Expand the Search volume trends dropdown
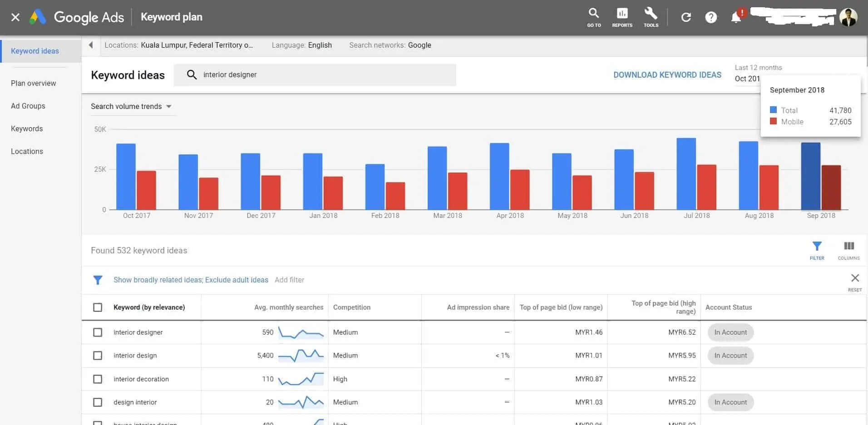 point(131,106)
